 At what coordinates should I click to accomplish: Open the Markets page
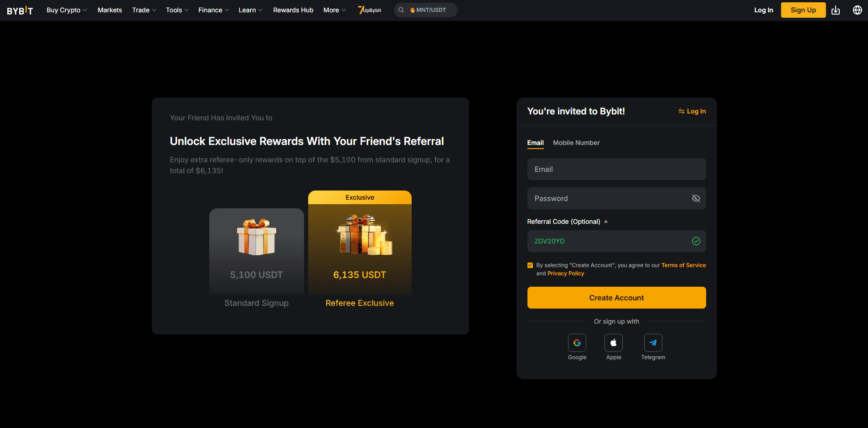tap(110, 10)
